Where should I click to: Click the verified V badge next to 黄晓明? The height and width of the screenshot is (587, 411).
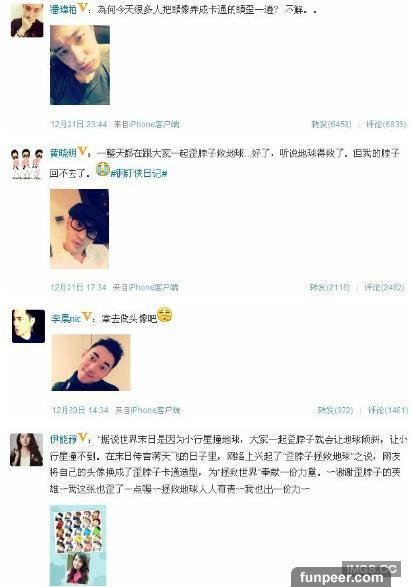[x=82, y=151]
